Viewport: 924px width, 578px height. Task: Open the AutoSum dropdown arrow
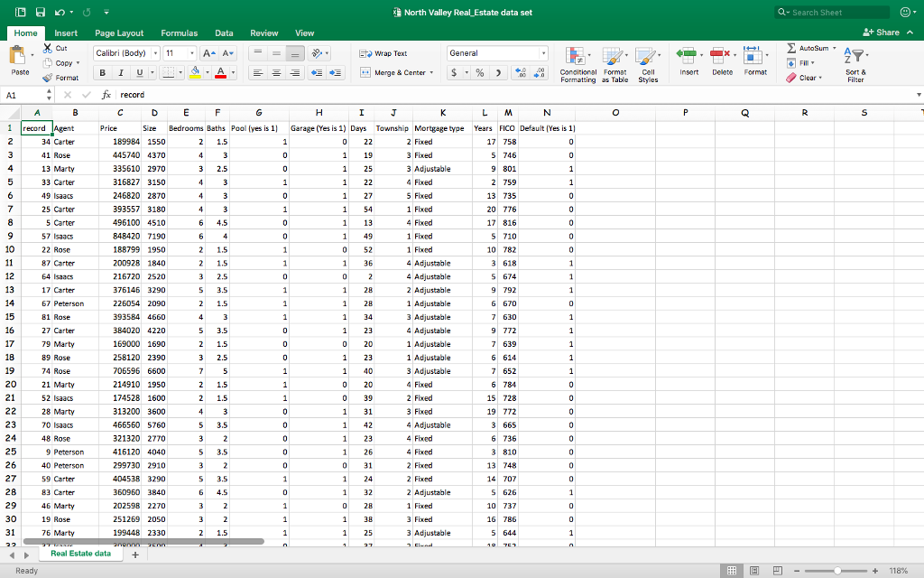pyautogui.click(x=834, y=49)
